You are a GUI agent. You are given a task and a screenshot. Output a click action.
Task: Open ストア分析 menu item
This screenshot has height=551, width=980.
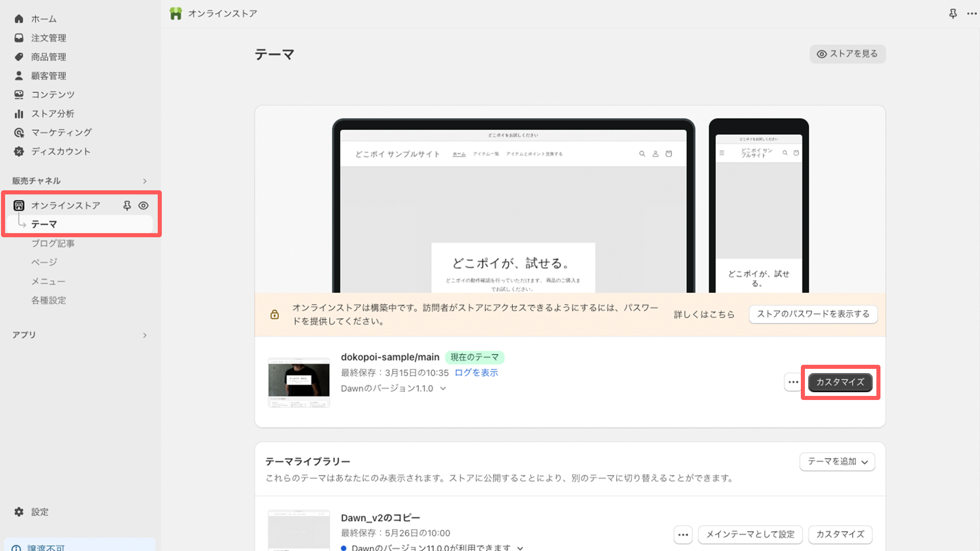53,113
